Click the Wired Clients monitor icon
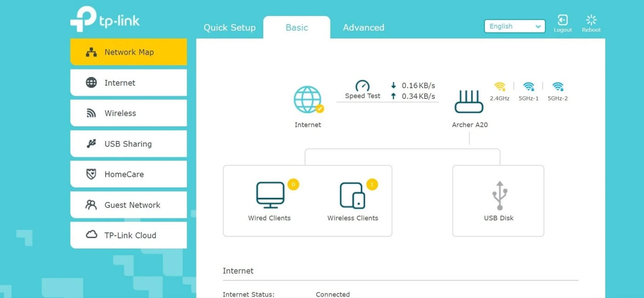Image resolution: width=644 pixels, height=298 pixels. [270, 195]
